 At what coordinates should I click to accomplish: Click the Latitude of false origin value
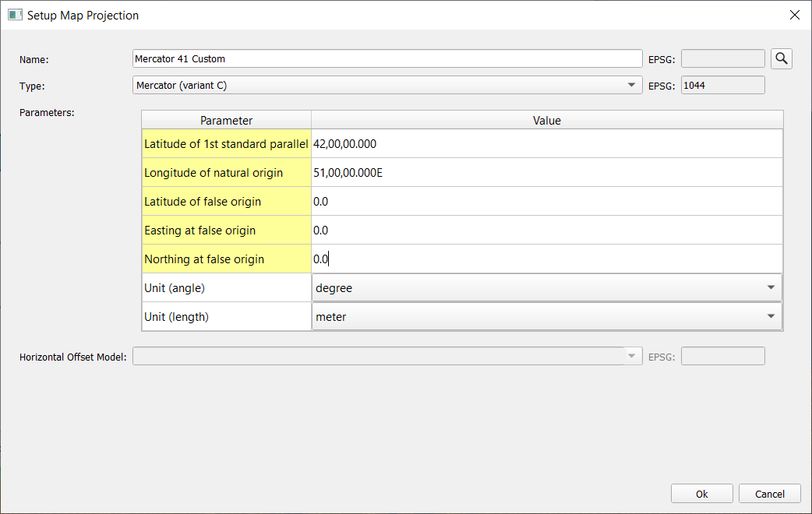point(546,201)
